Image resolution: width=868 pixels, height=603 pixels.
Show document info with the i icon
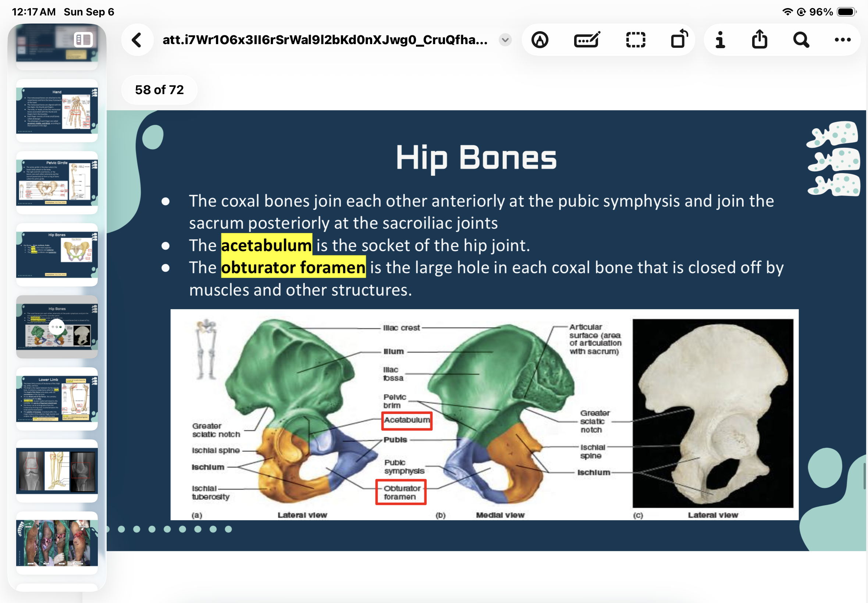(720, 40)
